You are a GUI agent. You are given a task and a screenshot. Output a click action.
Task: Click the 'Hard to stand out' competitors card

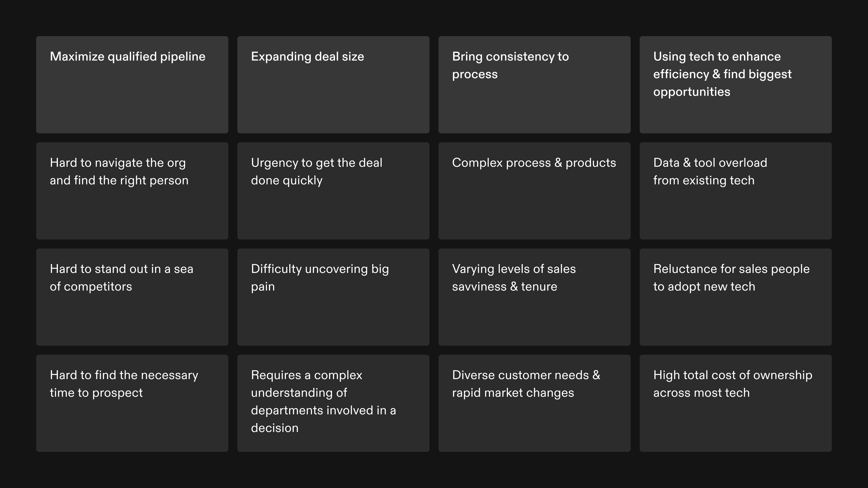(132, 297)
